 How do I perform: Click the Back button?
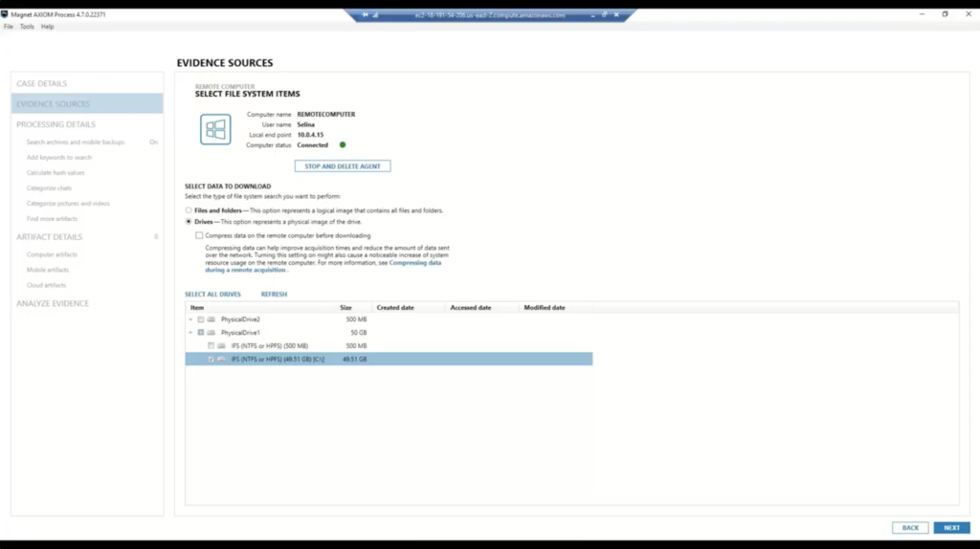[x=910, y=528]
